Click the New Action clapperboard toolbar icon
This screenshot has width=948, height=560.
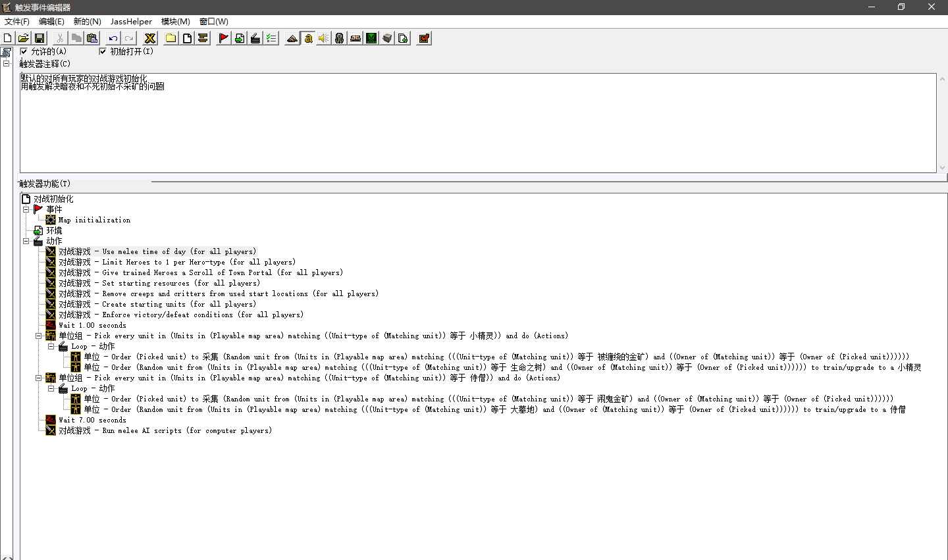[255, 38]
